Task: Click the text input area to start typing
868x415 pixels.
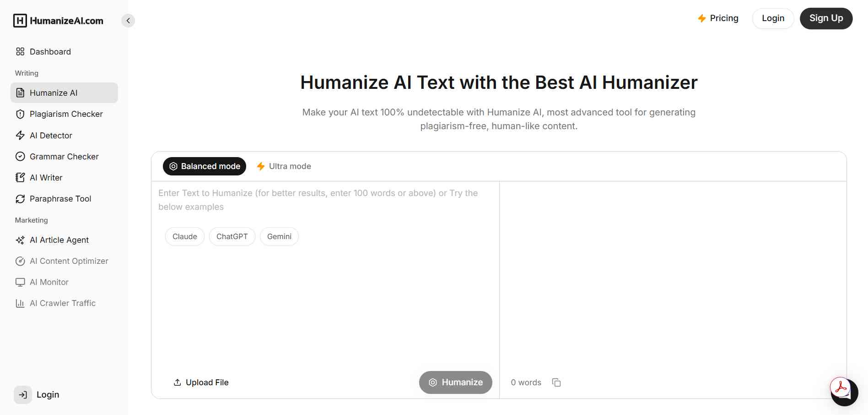Action: tap(320, 199)
